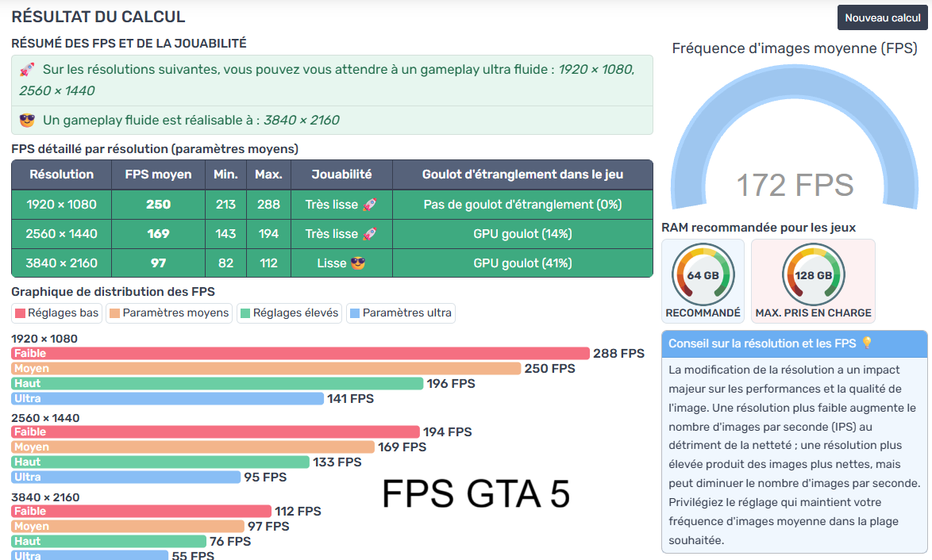
Task: Toggle the Paramètres moyens legend item
Action: coord(168,313)
